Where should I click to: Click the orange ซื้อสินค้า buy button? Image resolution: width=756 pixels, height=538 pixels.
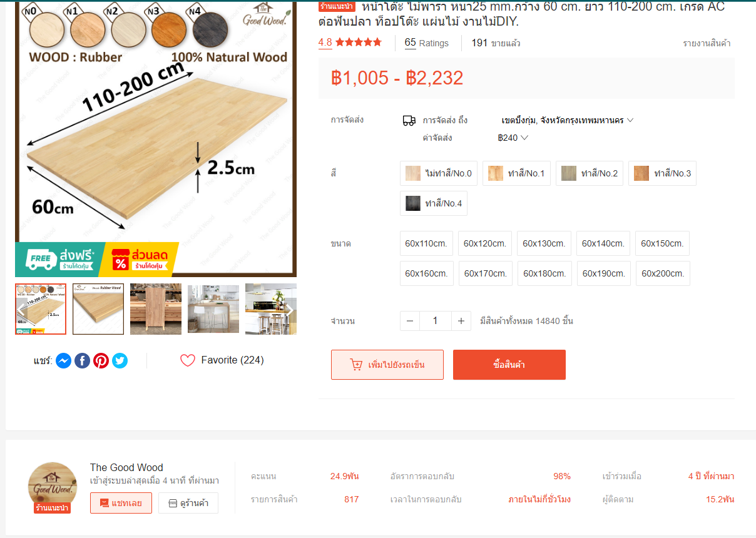(509, 365)
